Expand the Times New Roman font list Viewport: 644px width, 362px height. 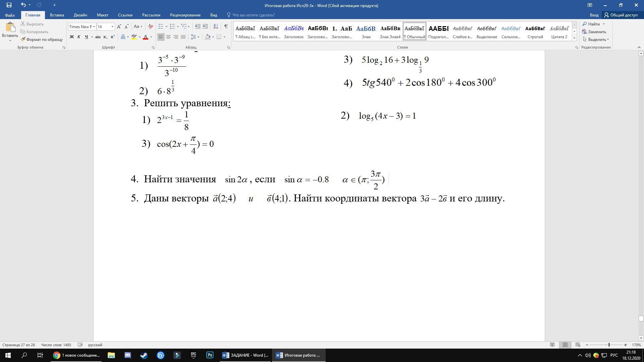click(94, 26)
